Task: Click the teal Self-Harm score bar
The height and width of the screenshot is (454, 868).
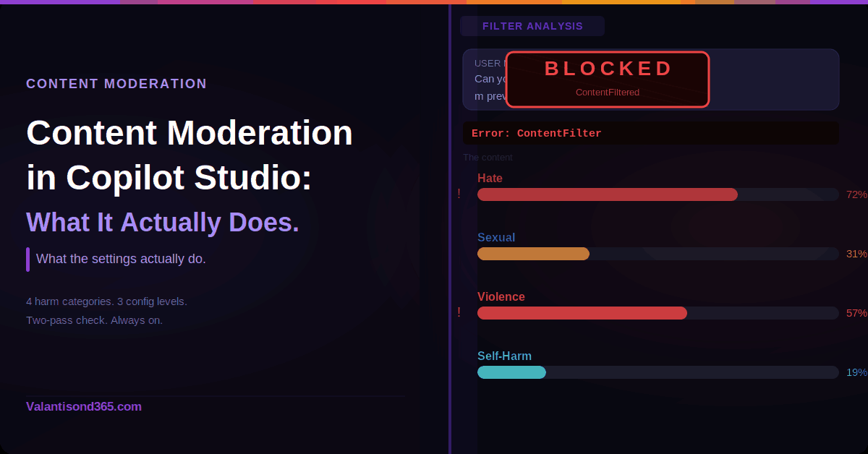Action: point(511,372)
